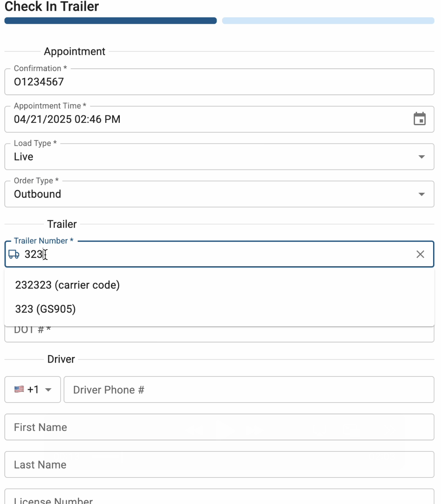Select the Live load type value
The width and height of the screenshot is (441, 504).
coord(24,157)
